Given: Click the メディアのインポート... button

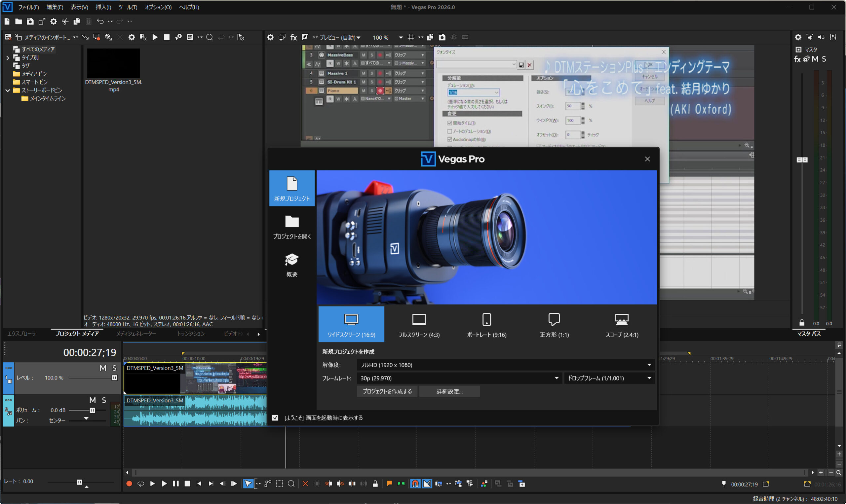Looking at the screenshot, I should pyautogui.click(x=44, y=37).
